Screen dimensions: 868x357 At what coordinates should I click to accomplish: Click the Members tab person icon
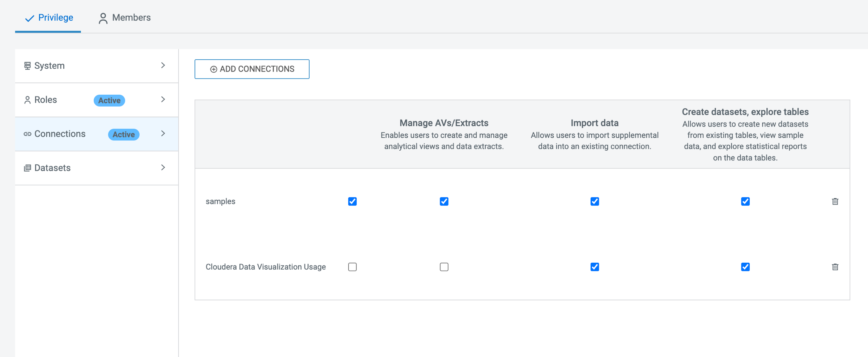pos(103,18)
